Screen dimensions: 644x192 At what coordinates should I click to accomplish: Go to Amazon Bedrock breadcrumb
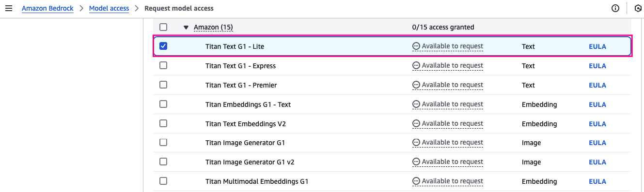point(47,8)
